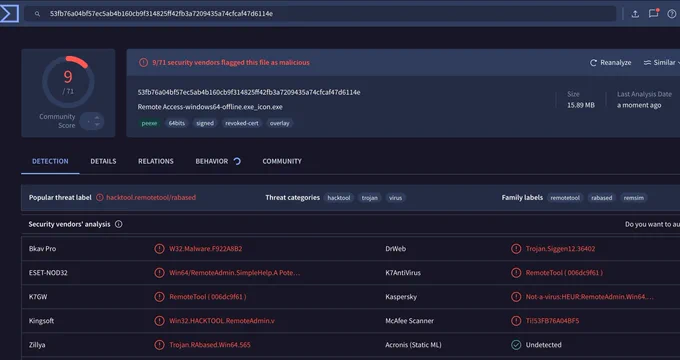This screenshot has height=360, width=680.
Task: Select the remotetool family label
Action: pos(565,198)
